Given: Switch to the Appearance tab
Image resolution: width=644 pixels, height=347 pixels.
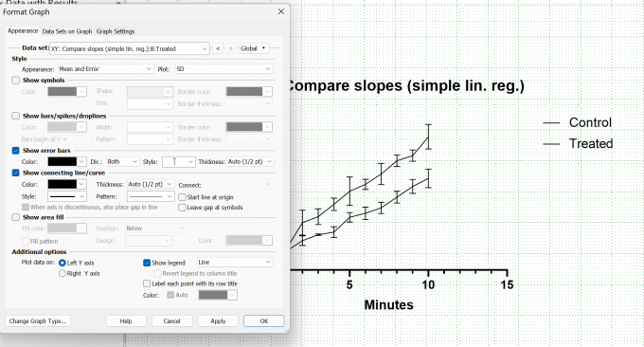Looking at the screenshot, I should pos(23,31).
